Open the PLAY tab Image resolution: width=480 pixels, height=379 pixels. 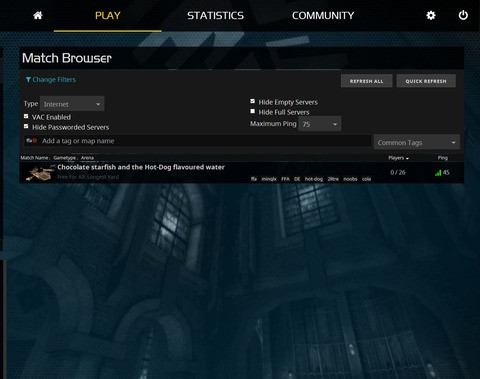tap(108, 16)
